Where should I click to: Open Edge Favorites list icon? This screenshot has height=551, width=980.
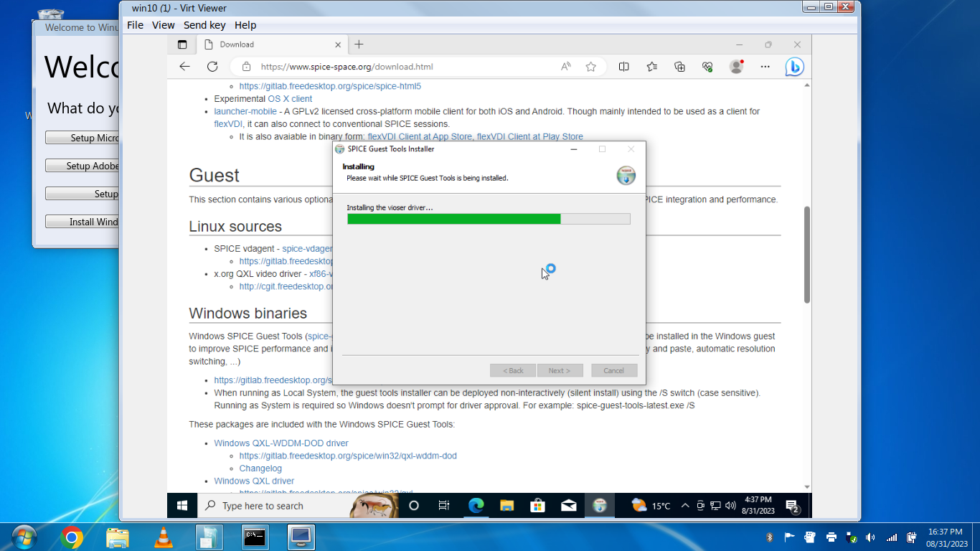click(651, 67)
